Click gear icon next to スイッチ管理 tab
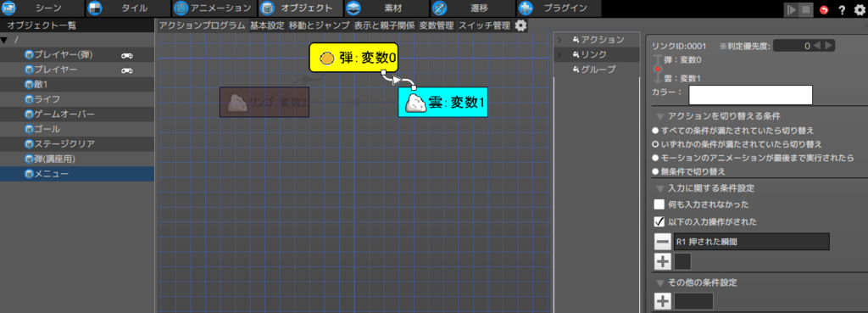This screenshot has width=868, height=313. pos(521,25)
